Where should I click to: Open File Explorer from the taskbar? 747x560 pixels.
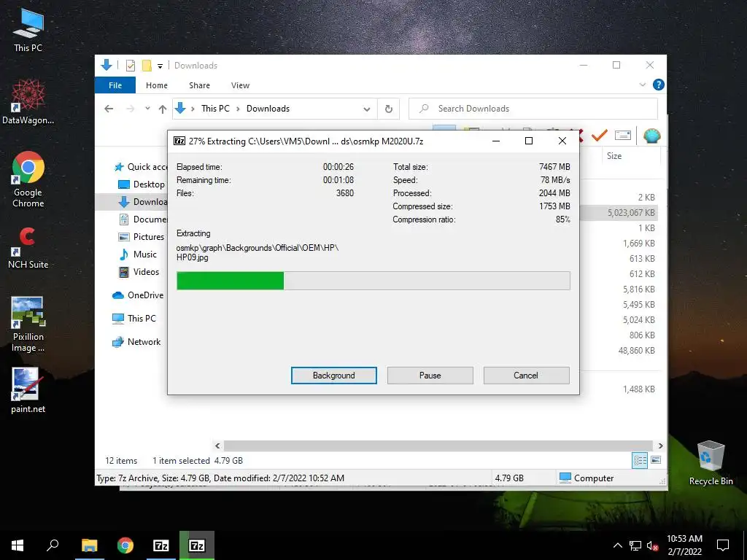(x=90, y=545)
